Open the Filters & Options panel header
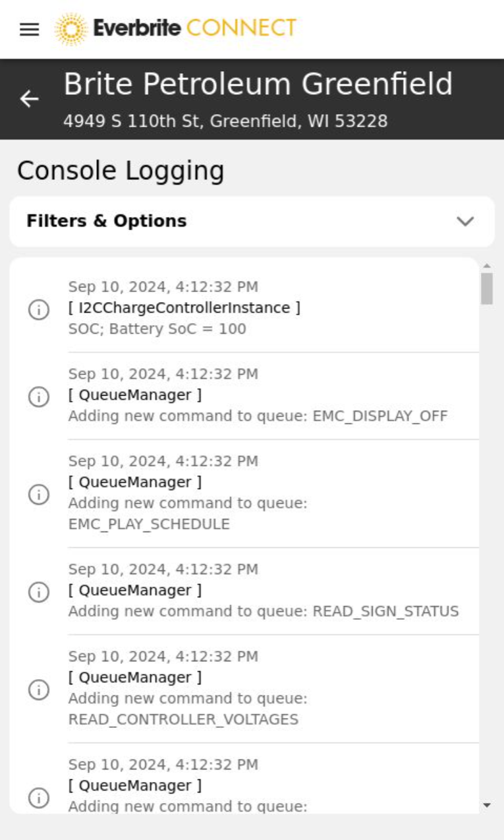 [x=107, y=222]
